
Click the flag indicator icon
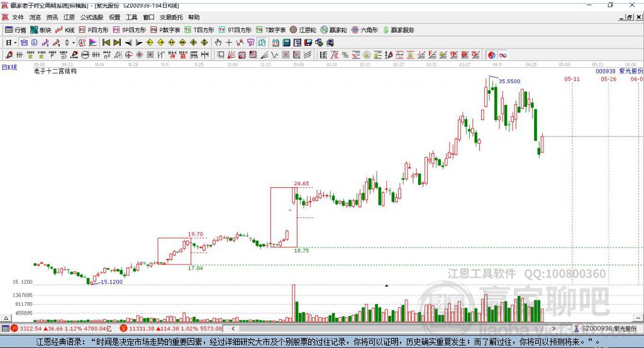click(93, 43)
